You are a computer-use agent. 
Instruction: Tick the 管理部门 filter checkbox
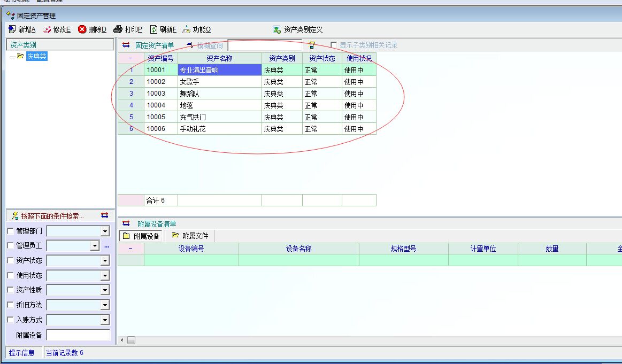coord(11,231)
